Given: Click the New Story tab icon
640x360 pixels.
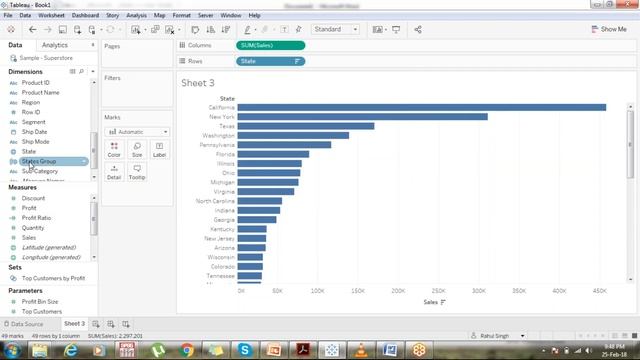Looking at the screenshot, I should pos(126,324).
